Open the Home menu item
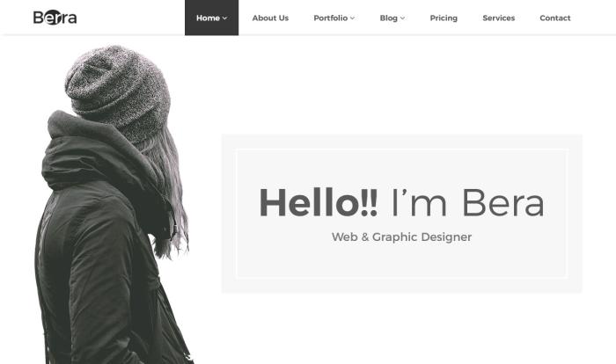 tap(211, 18)
